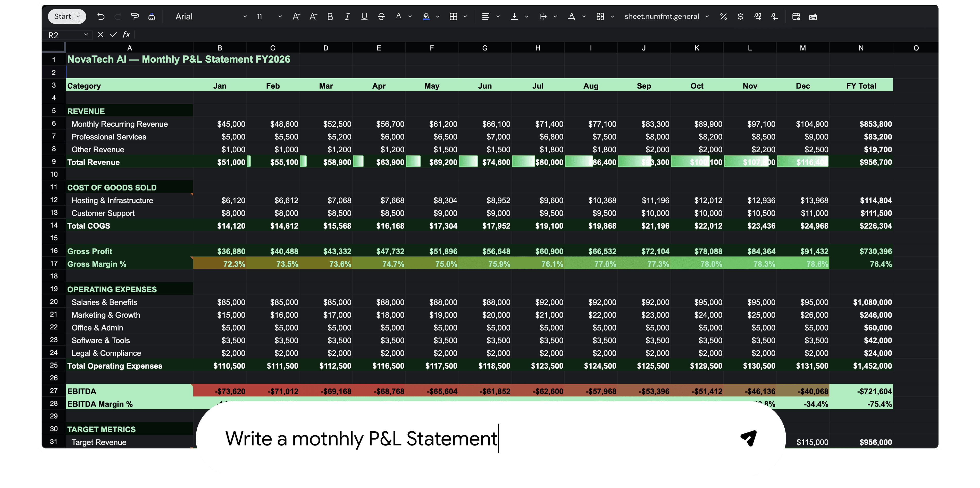Click the clear formatting eraser icon
The height and width of the screenshot is (488, 980).
(x=152, y=16)
